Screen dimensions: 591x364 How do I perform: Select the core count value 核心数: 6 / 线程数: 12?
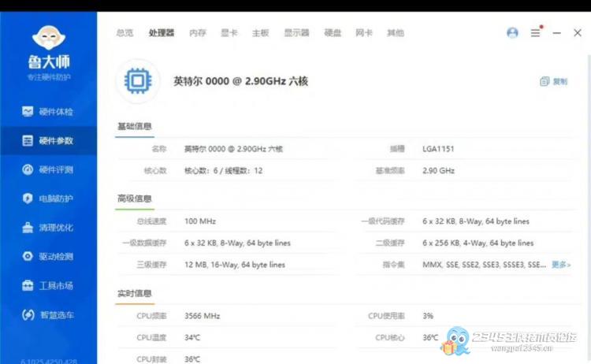[x=224, y=171]
